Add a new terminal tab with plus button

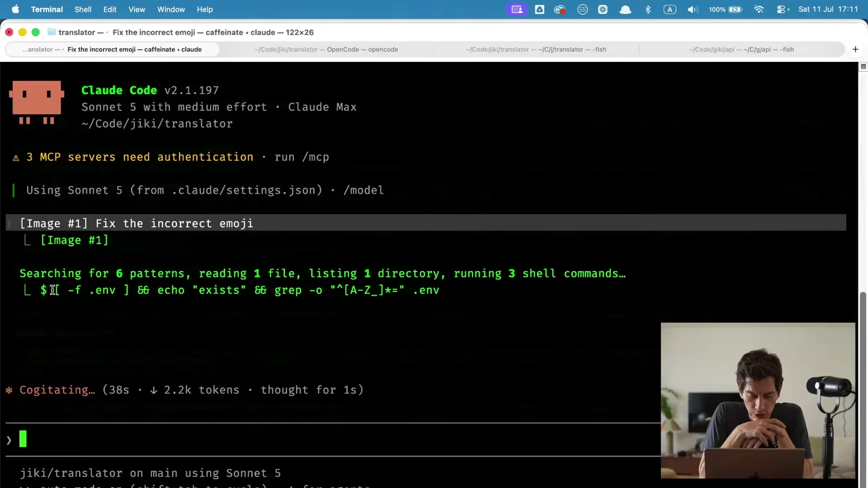(x=856, y=49)
